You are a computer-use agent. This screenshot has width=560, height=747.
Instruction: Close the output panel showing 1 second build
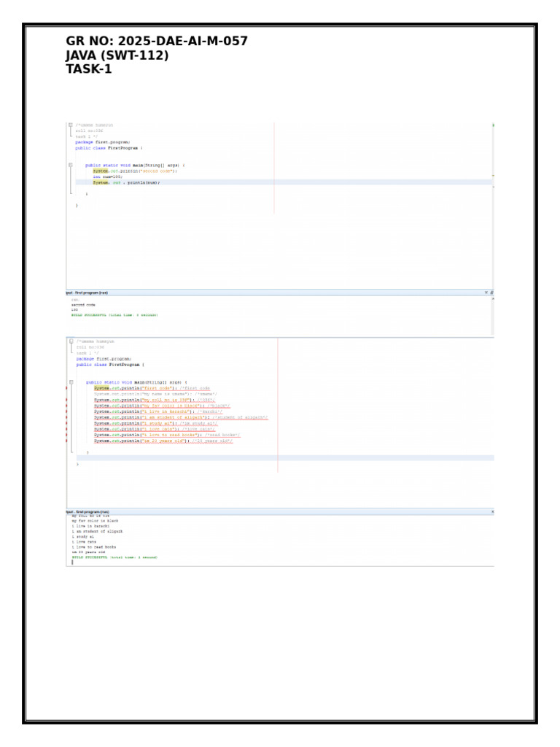[x=492, y=511]
